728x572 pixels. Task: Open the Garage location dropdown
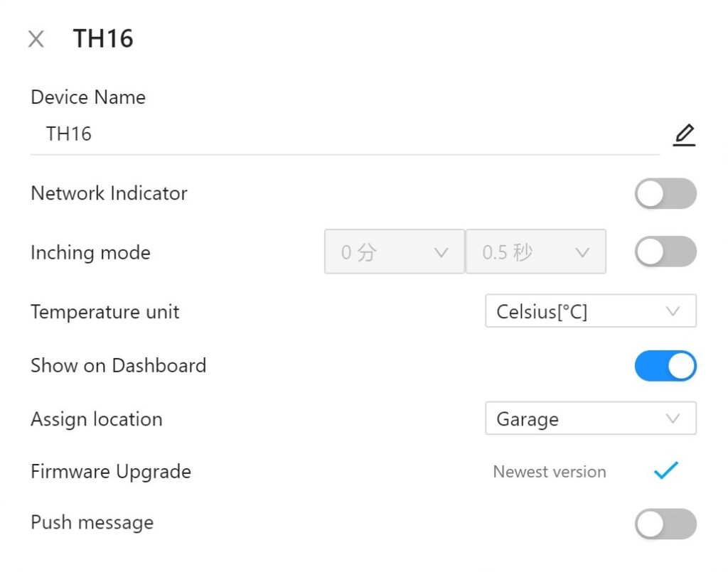590,419
